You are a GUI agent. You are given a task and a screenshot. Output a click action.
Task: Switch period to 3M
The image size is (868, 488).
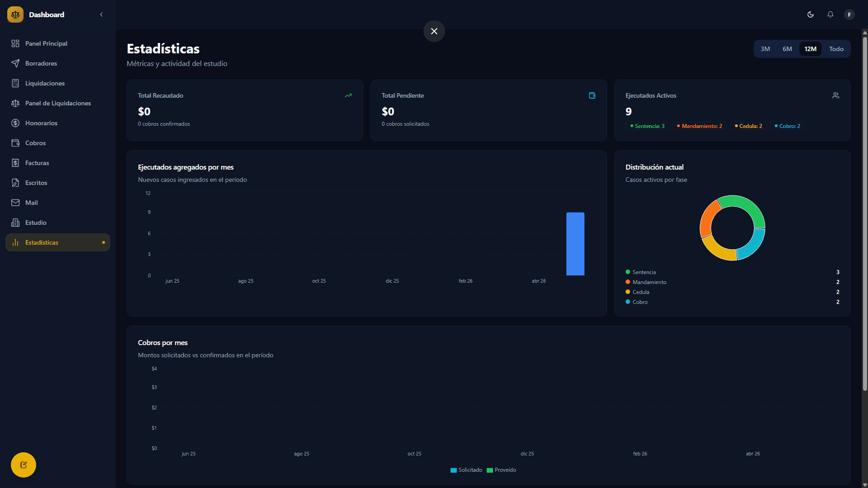765,49
